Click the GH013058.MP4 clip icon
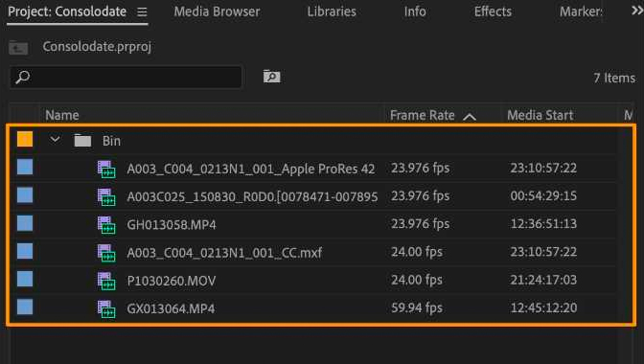The image size is (644, 364). 106,225
